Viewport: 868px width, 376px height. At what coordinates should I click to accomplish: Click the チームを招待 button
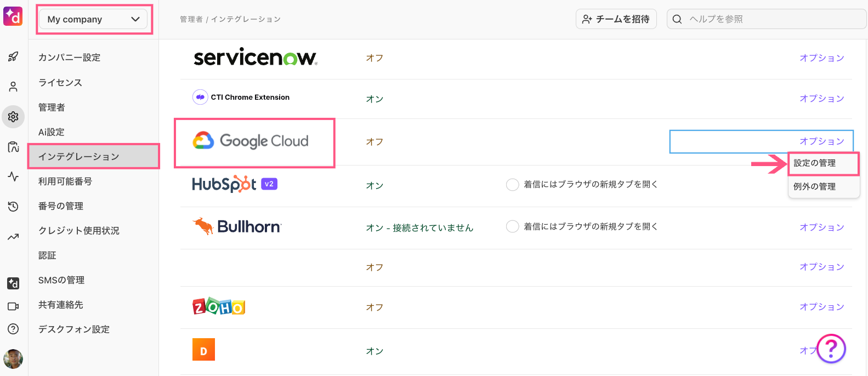coord(616,19)
